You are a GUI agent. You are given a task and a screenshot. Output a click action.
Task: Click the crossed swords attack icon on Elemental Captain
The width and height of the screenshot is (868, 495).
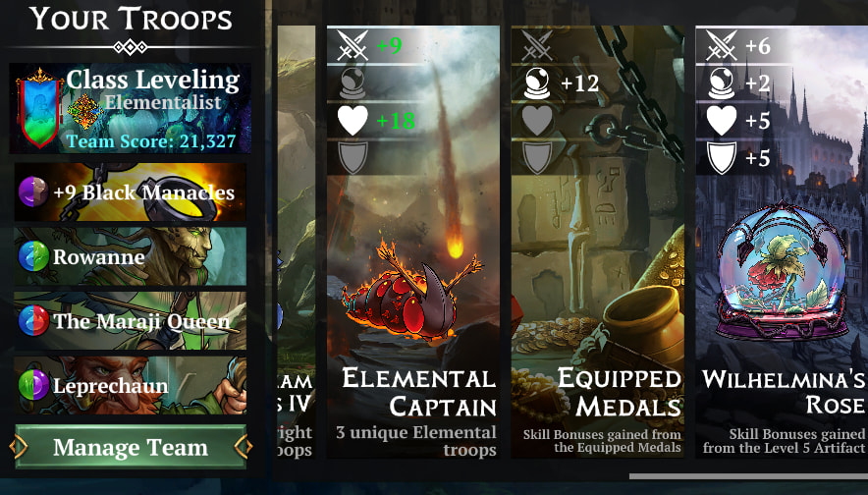pos(353,45)
